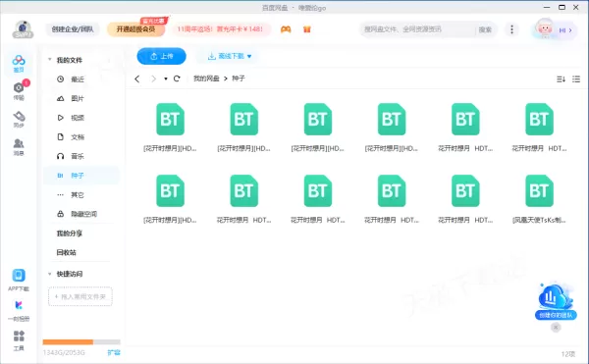This screenshot has width=589, height=364.
Task: Click the 拖入常用文件夹 drop box
Action: click(x=80, y=296)
